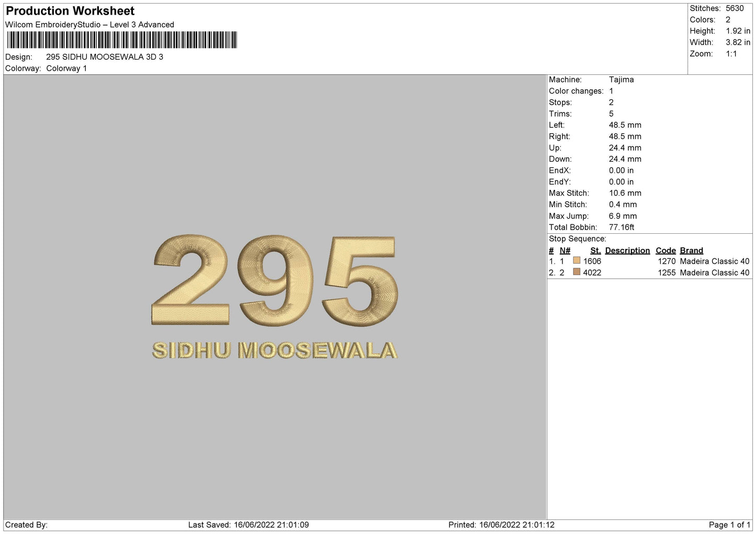Click the Up value 24.4 mm

625,148
